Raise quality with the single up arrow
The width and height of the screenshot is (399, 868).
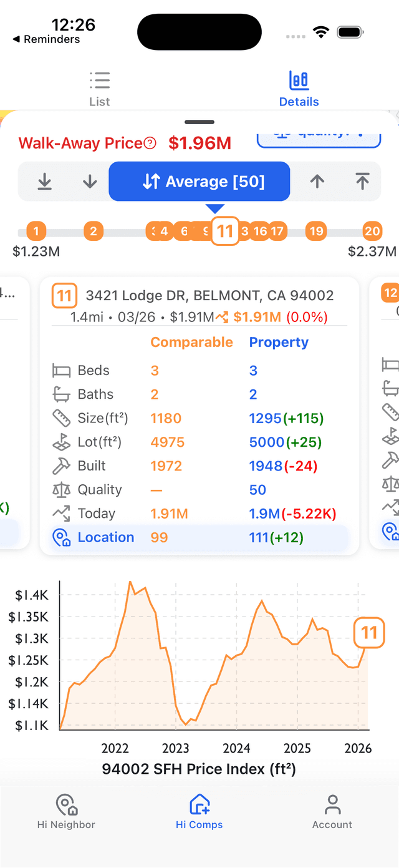click(317, 182)
